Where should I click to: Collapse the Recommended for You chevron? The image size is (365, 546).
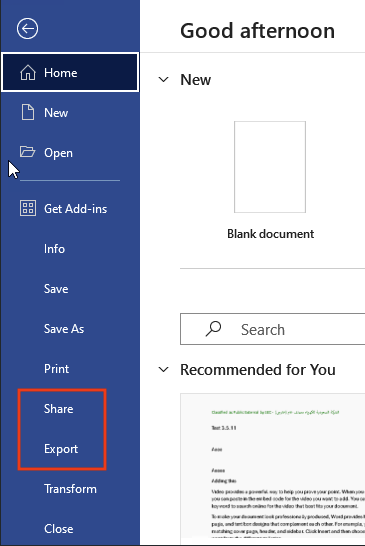click(164, 369)
